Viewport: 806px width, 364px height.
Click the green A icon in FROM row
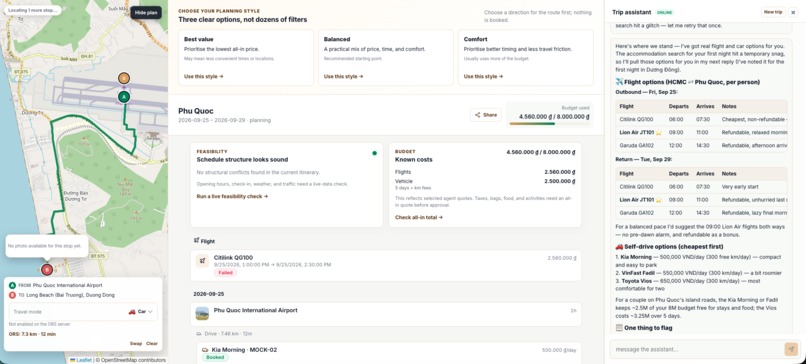(x=12, y=285)
